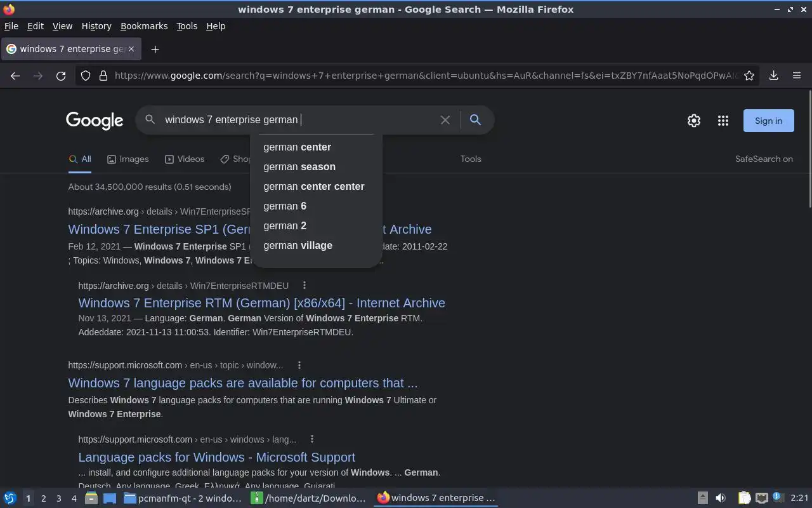
Task: Select the suggestion 'german village'
Action: point(316,245)
